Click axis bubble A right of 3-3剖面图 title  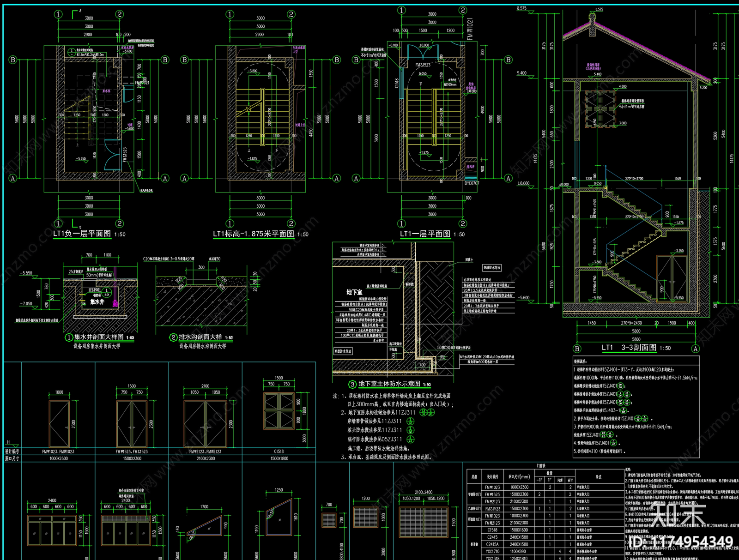(696, 349)
